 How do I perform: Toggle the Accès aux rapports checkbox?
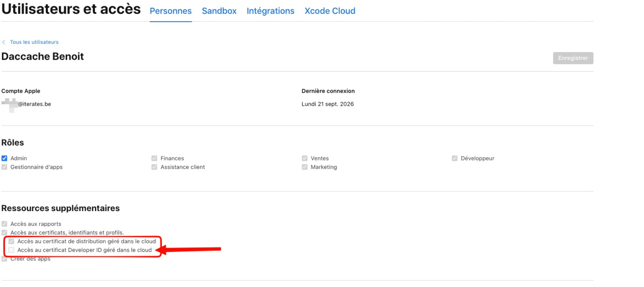coord(4,224)
